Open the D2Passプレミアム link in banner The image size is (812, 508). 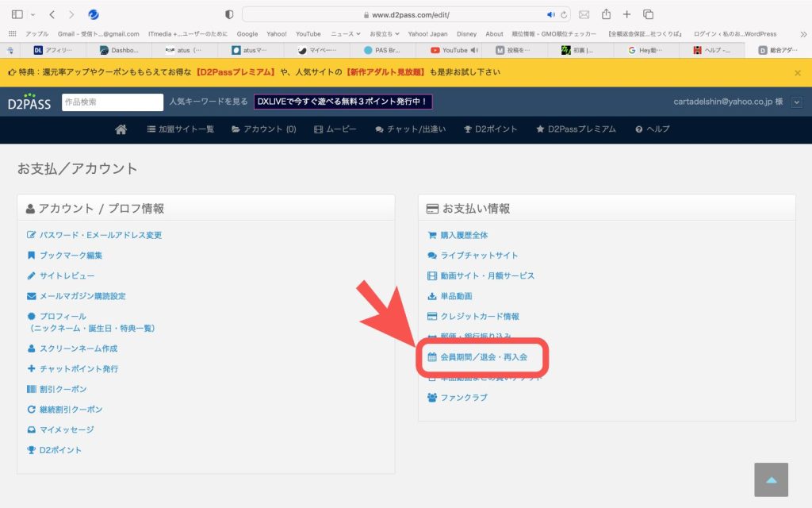point(236,72)
